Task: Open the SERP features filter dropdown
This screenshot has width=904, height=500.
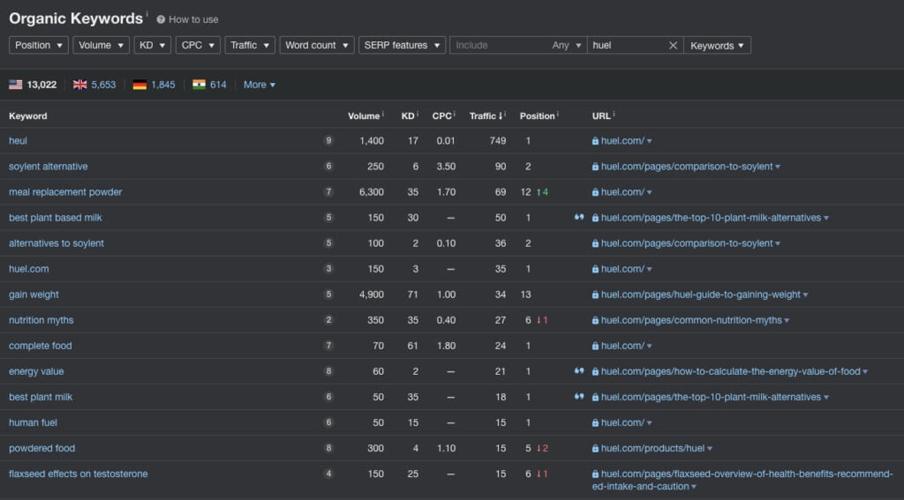Action: point(402,46)
